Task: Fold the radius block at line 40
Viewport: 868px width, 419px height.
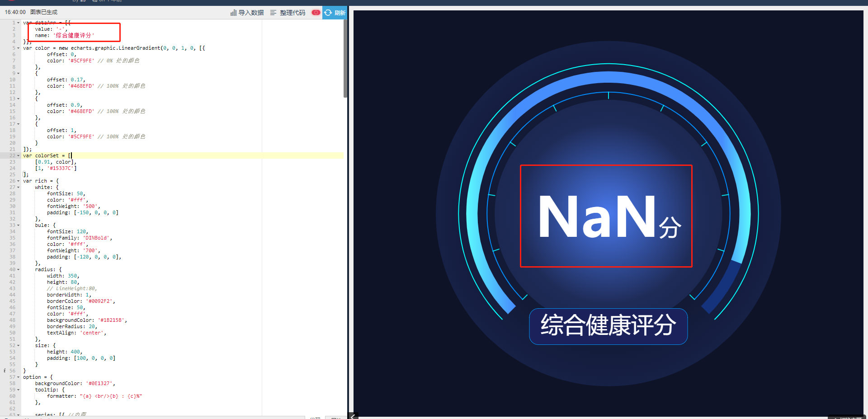Action: click(18, 269)
